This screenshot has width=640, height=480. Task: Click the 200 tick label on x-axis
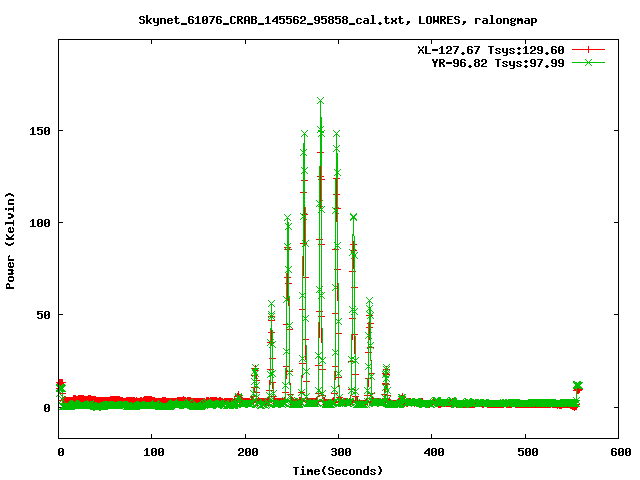(246, 452)
